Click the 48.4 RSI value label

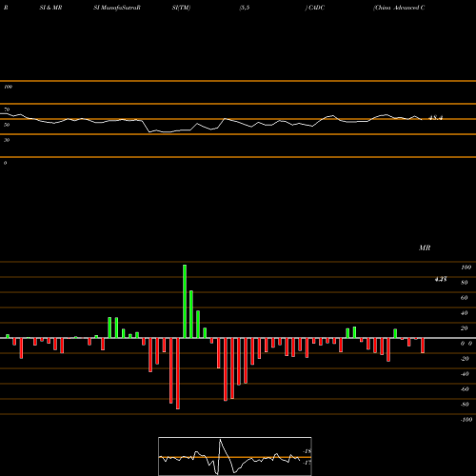(435, 118)
